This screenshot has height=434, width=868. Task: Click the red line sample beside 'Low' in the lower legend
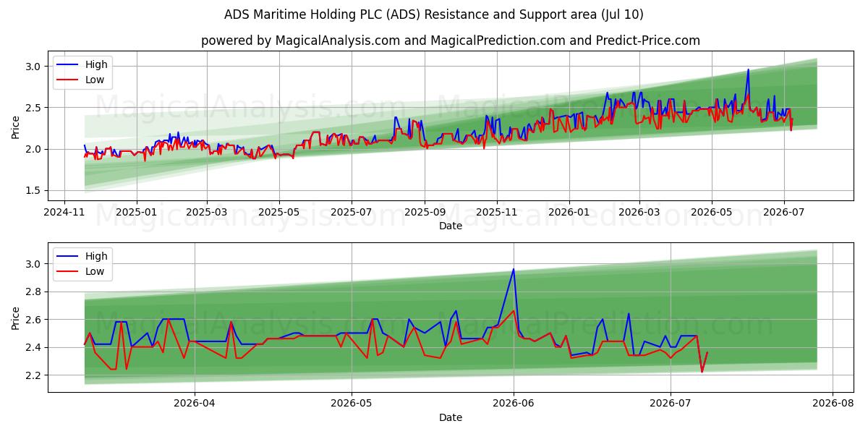[68, 271]
